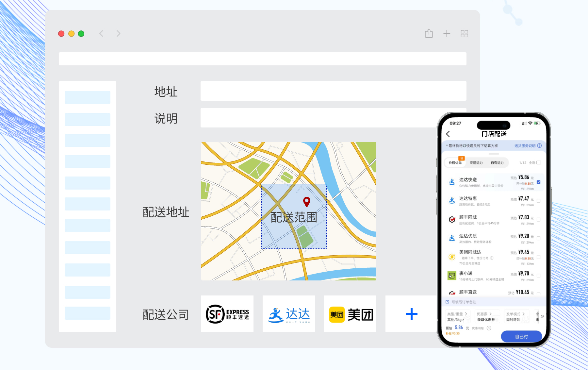Click the SF Express 顺丰速运 logo
The height and width of the screenshot is (370, 588).
click(227, 314)
